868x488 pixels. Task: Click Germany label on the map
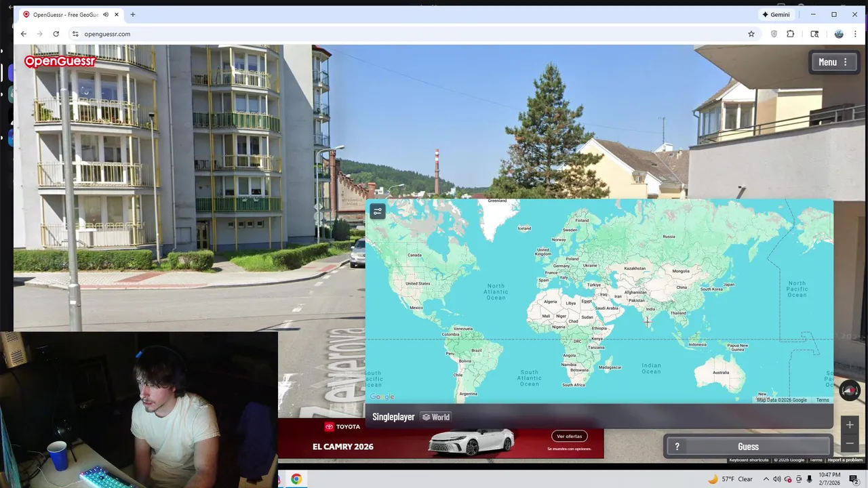click(x=561, y=266)
